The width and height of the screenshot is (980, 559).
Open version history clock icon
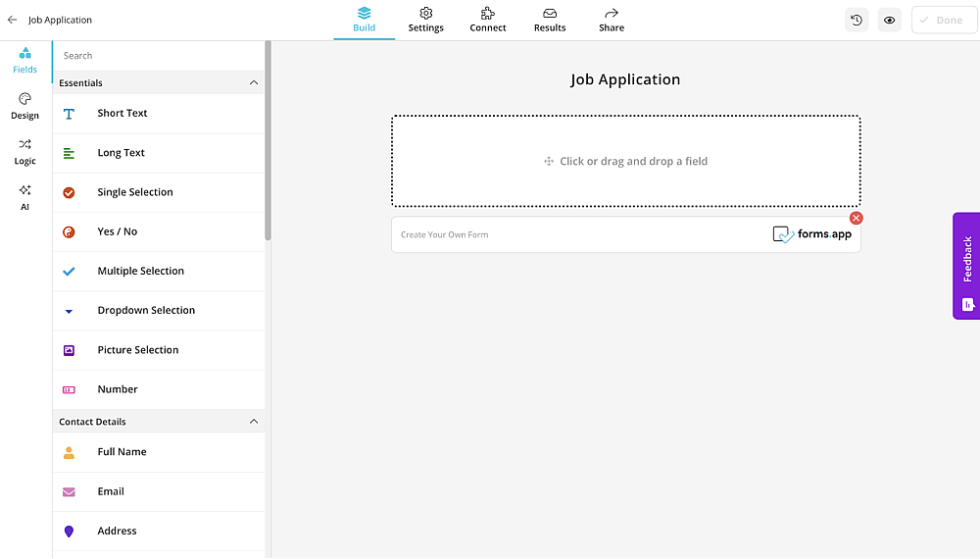857,20
